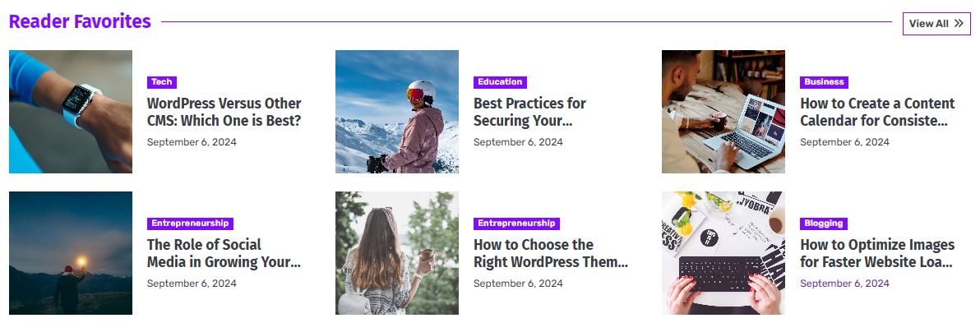The height and width of the screenshot is (332, 980).
Task: Open 'Best Practices for Securing' article title
Action: point(529,113)
